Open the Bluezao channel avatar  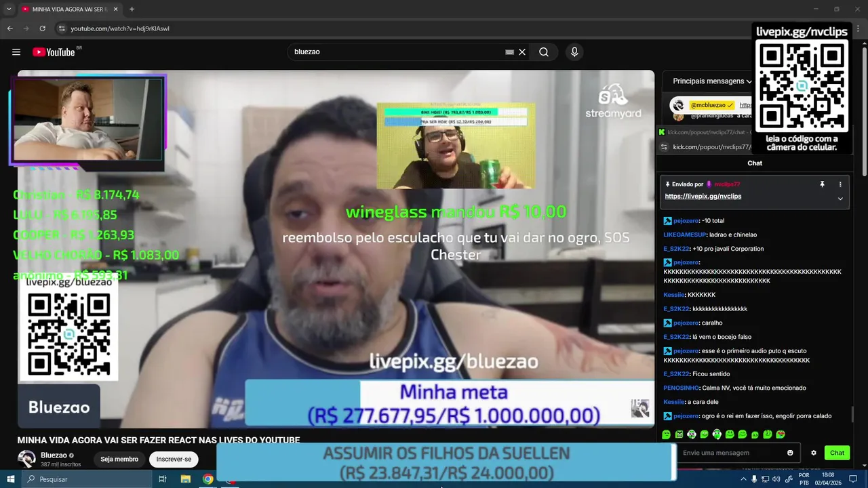pyautogui.click(x=26, y=459)
